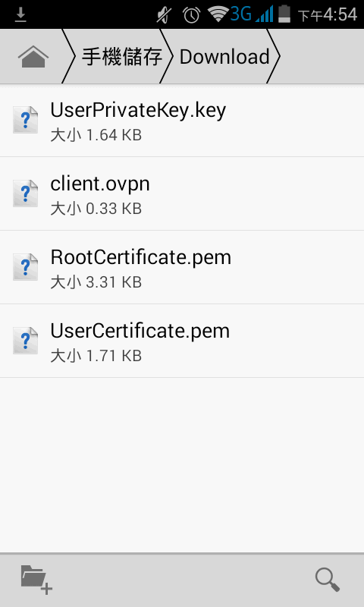Screen dimensions: 364x607
Task: Open the RootCertificate.pem file name
Action: [x=141, y=257]
